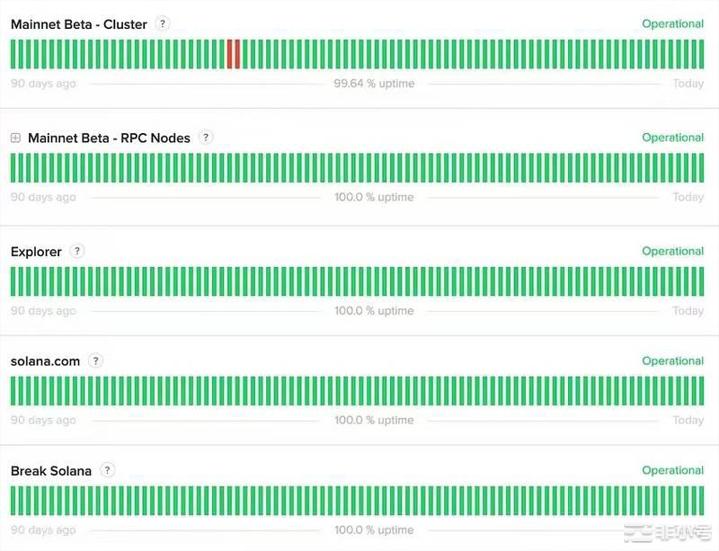The image size is (719, 551).
Task: Click the second red outage bar in Cluster
Action: tap(238, 54)
